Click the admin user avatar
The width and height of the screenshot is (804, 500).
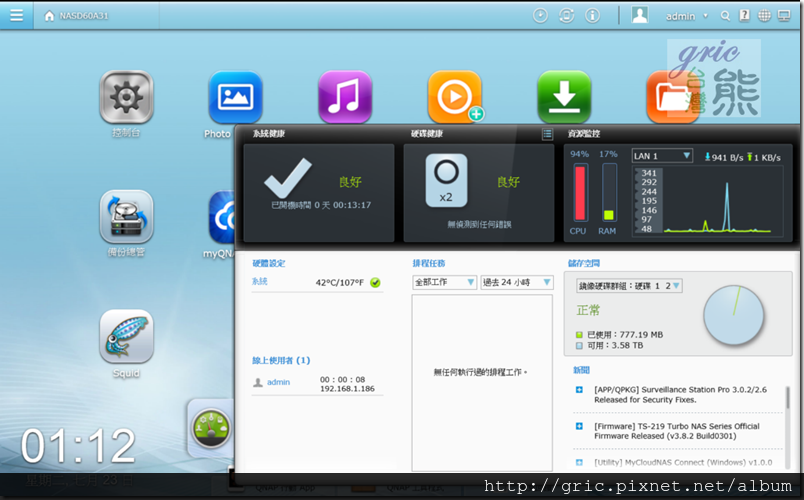click(639, 15)
